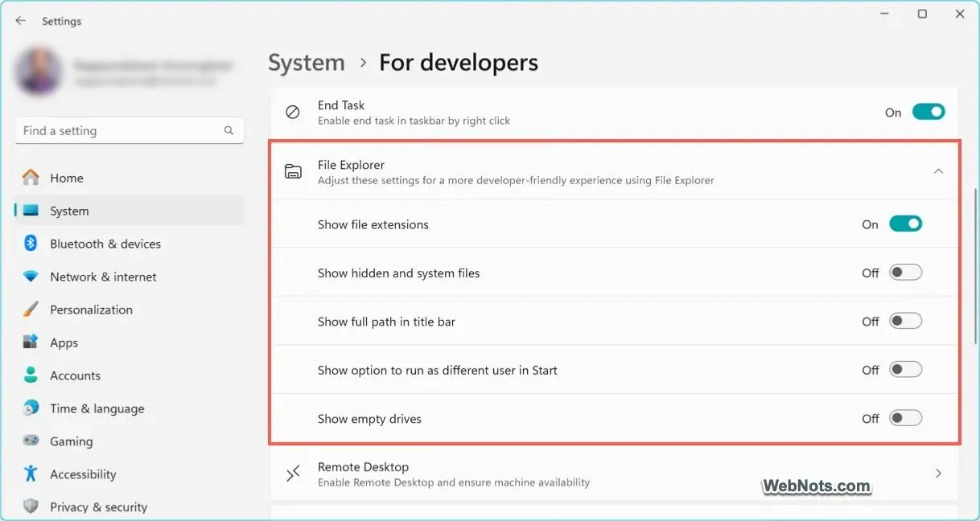Click the "Show empty drives" label text
Screen dimensions: 980x521
369,419
